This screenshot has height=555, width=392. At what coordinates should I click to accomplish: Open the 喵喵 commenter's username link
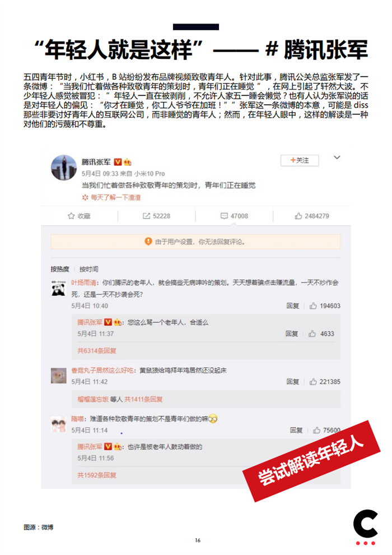click(77, 419)
